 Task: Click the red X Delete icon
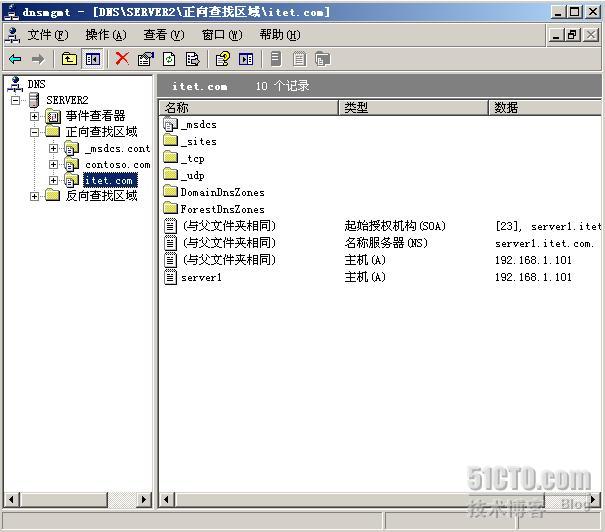(122, 59)
